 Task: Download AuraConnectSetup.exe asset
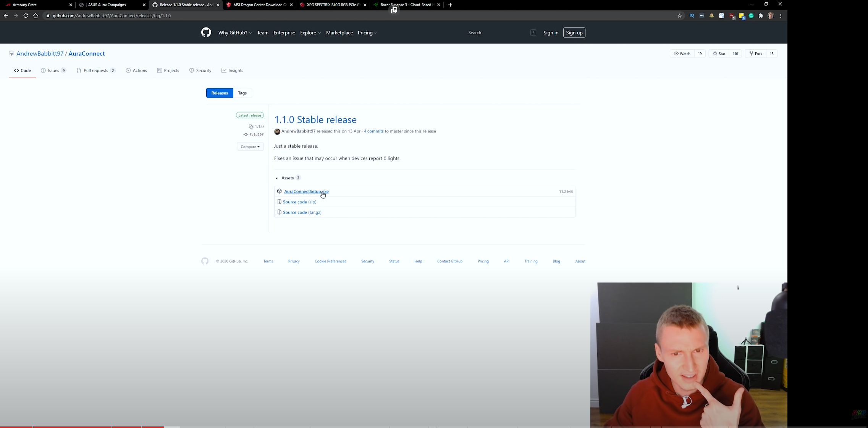coord(306,192)
